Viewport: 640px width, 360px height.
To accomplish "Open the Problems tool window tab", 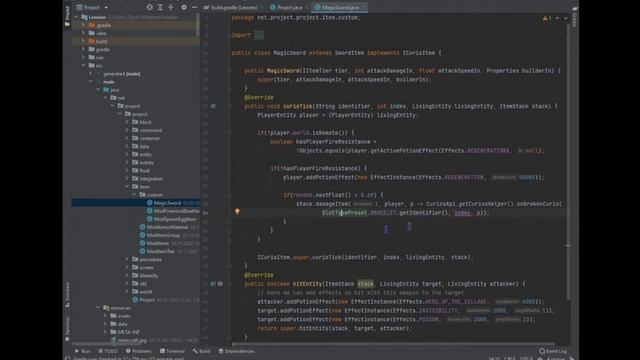I will point(139,351).
